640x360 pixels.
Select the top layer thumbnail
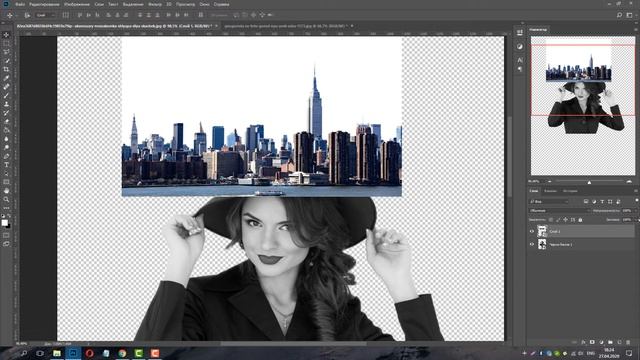click(542, 231)
